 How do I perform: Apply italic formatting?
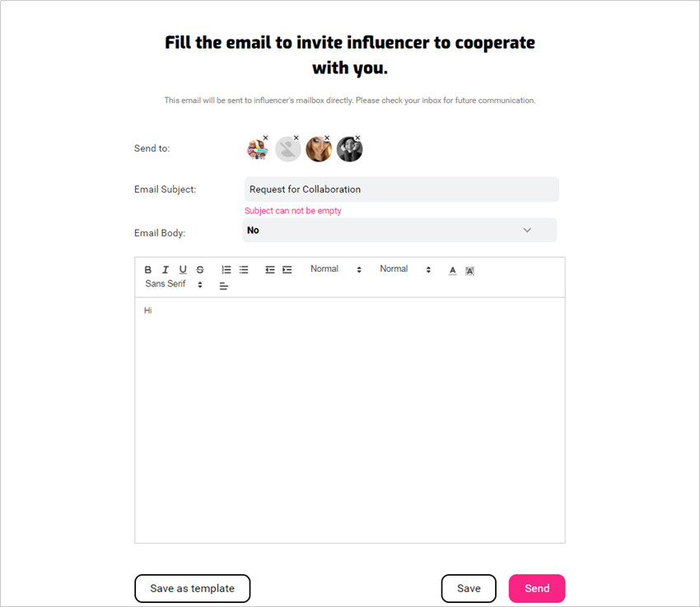tap(166, 269)
